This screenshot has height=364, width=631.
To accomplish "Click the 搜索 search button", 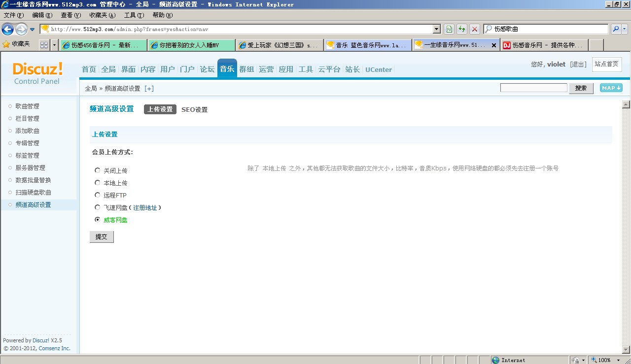I will tap(581, 88).
